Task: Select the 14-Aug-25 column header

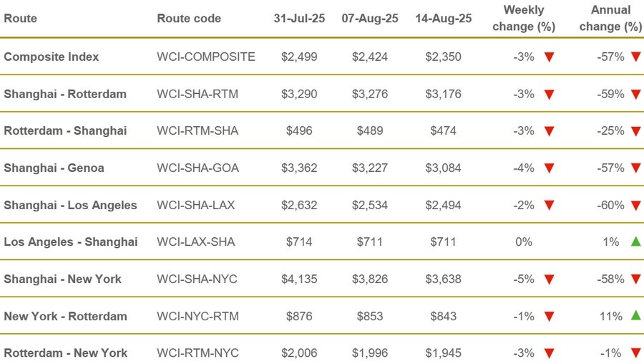Action: tap(443, 19)
